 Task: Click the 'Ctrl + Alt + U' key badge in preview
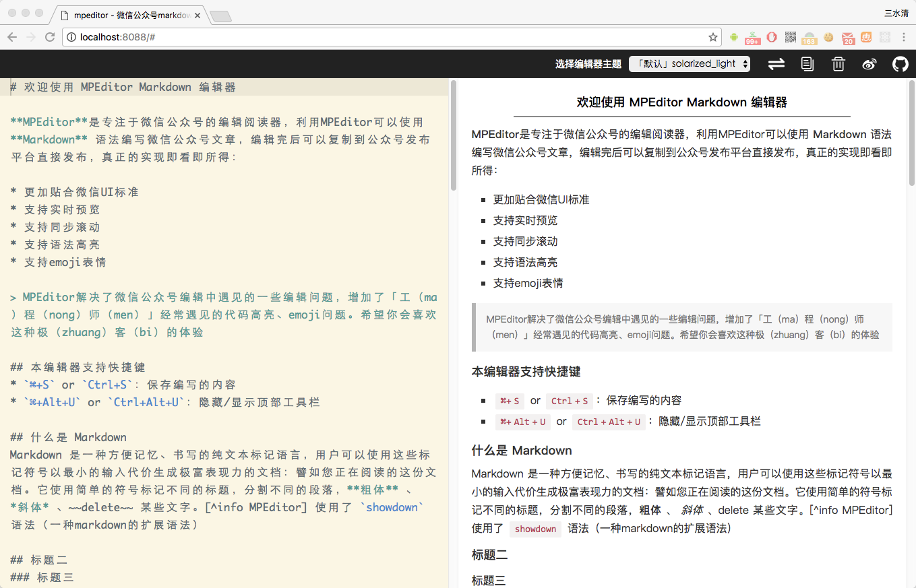(609, 422)
